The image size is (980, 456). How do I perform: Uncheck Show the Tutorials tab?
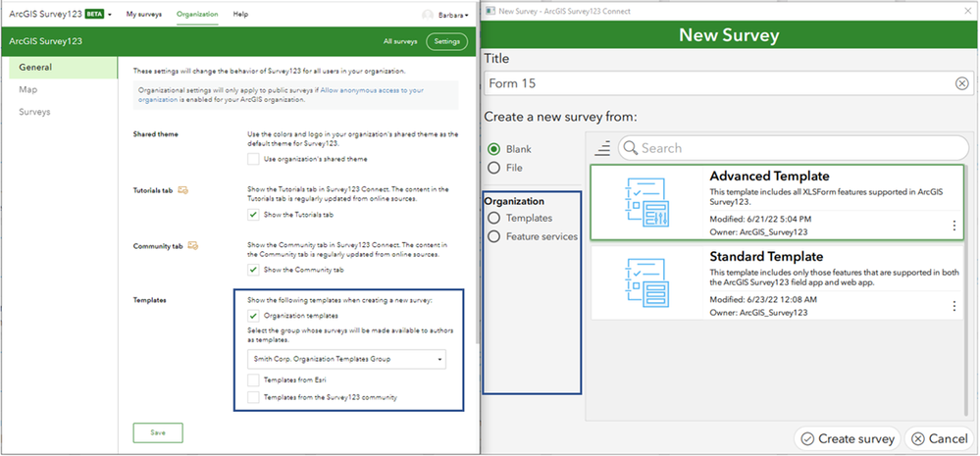[253, 214]
